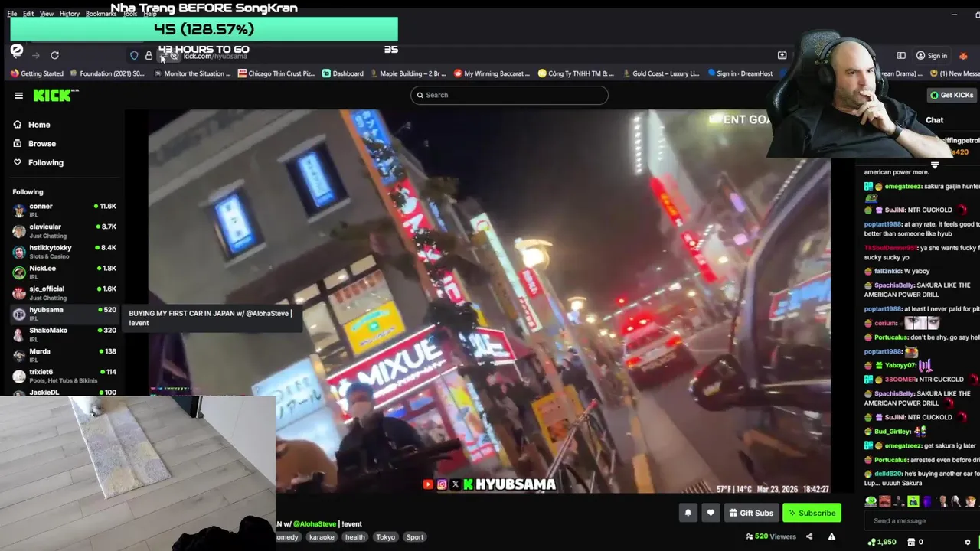
Task: Click the @AlohaSteve mention link
Action: tap(315, 524)
